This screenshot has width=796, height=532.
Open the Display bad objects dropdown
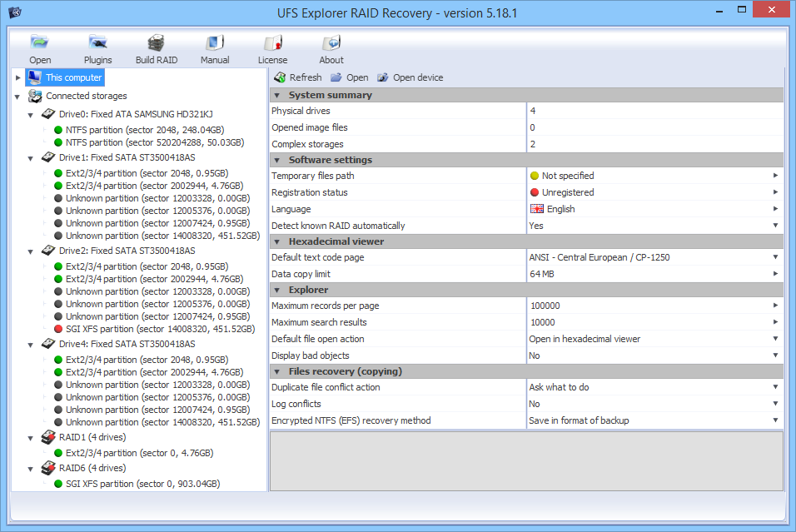[x=775, y=355]
